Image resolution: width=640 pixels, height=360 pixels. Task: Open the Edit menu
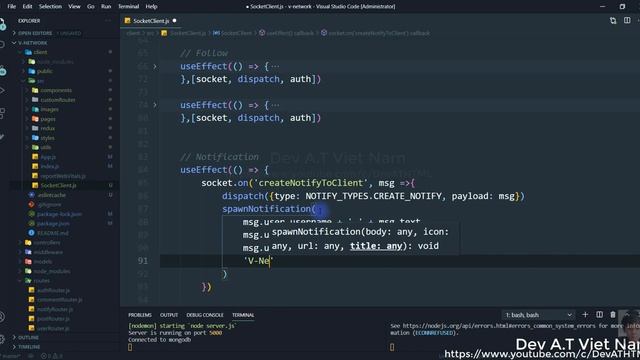27,7
